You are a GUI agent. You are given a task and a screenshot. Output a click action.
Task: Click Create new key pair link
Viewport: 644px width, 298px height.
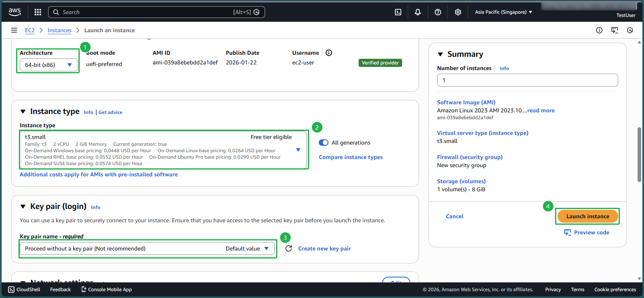324,248
